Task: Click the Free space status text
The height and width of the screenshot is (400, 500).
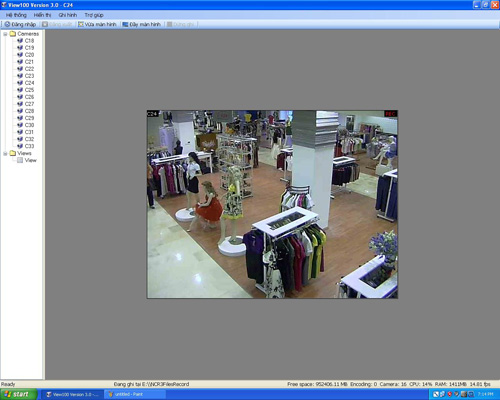Action: (318, 384)
